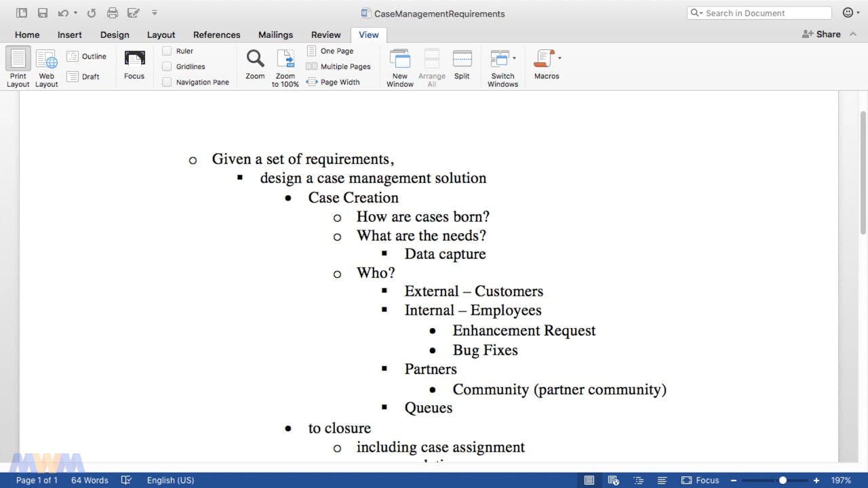
Task: Click Zoom to 100%
Action: (285, 67)
